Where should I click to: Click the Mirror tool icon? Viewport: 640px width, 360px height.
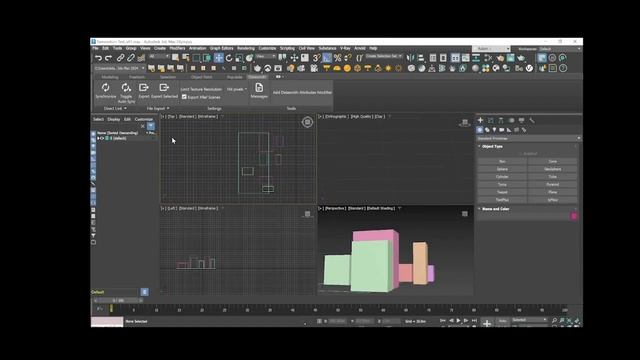click(x=410, y=58)
